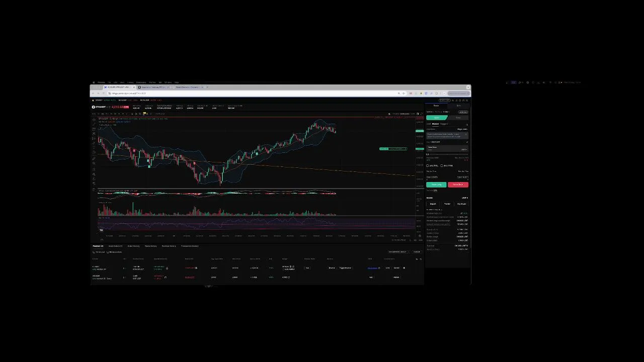The image size is (644, 362).
Task: Click the order size percentage slider
Action: click(x=447, y=154)
